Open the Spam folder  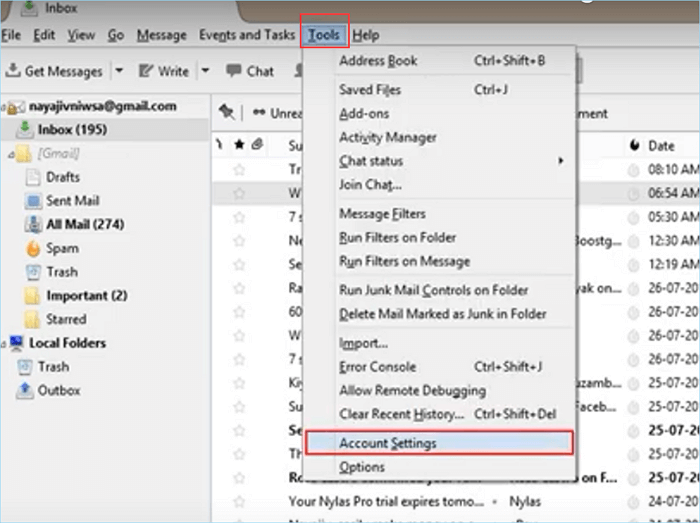point(52,248)
